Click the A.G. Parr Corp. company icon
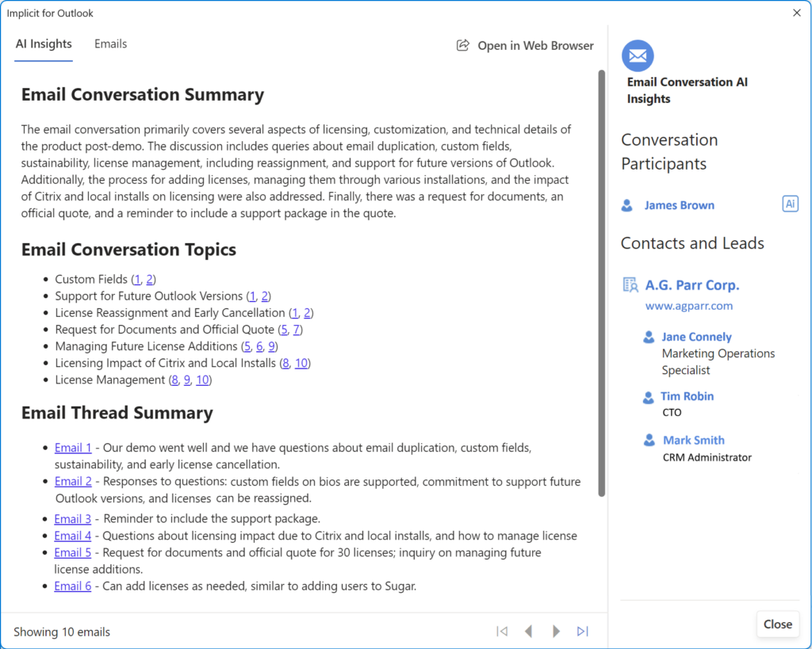Viewport: 812px width, 649px height. (x=630, y=285)
